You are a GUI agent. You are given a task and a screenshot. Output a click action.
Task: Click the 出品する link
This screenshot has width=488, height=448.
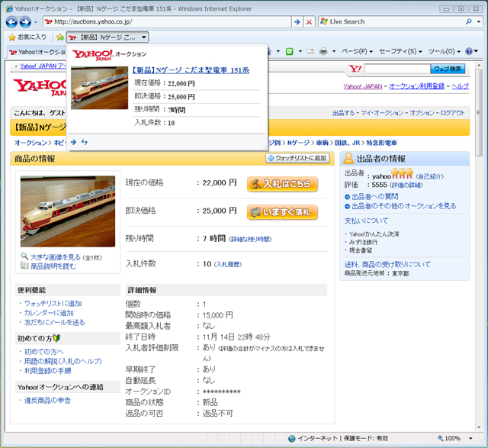click(x=344, y=113)
